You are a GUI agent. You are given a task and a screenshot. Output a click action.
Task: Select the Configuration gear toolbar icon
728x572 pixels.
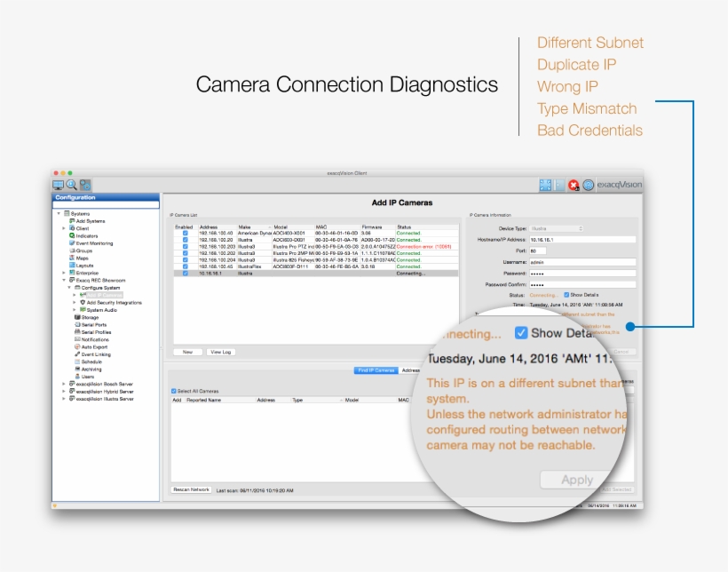pos(85,185)
